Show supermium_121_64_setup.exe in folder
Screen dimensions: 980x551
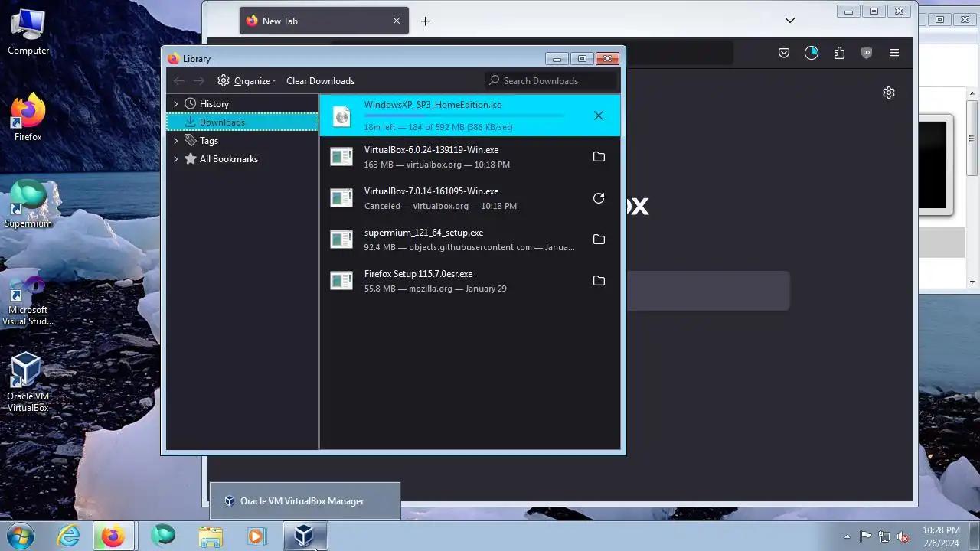click(x=599, y=240)
